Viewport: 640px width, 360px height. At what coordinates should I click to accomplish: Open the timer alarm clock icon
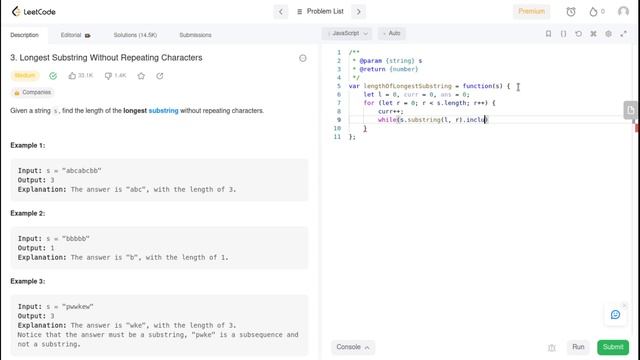tap(571, 11)
